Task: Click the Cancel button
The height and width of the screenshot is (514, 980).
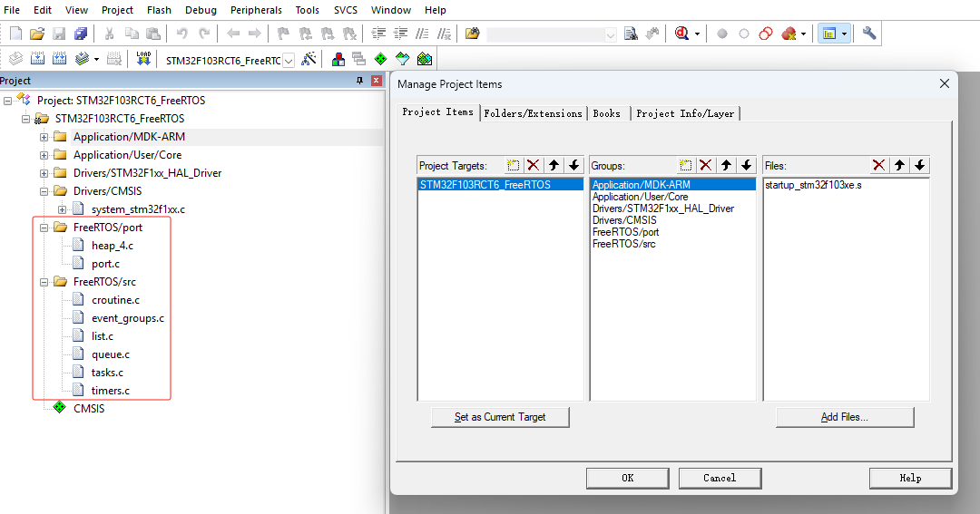Action: 720,478
